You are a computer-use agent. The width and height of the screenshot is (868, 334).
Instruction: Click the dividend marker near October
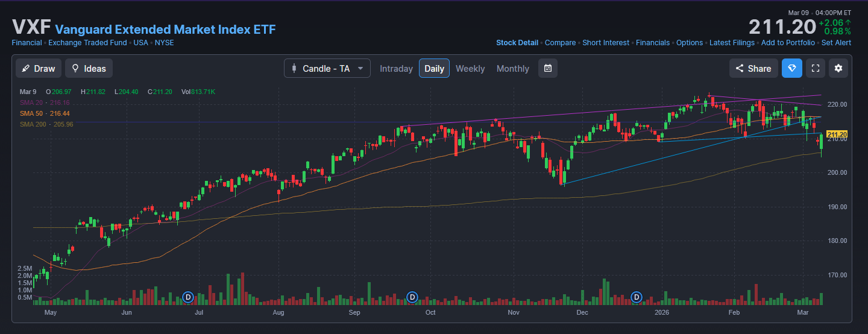(412, 297)
